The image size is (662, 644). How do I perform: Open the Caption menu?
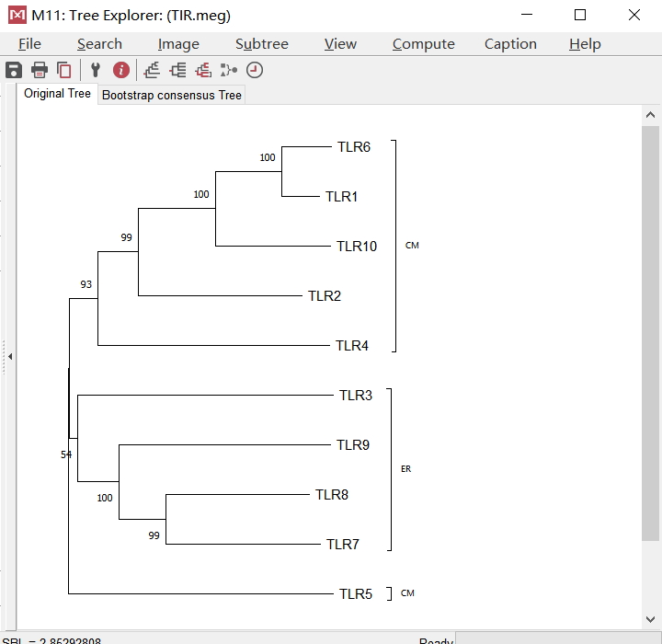click(x=510, y=44)
